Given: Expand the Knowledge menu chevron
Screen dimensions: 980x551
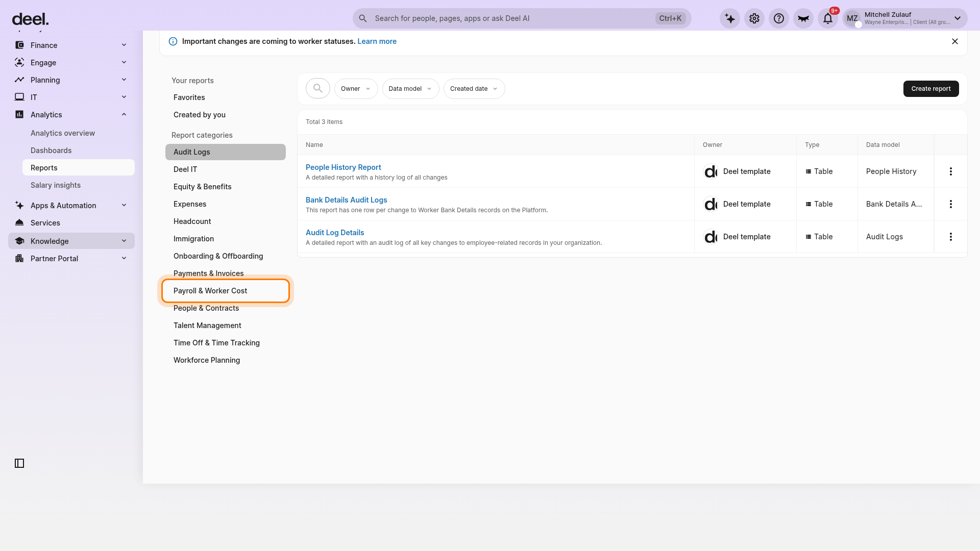Looking at the screenshot, I should coord(124,241).
